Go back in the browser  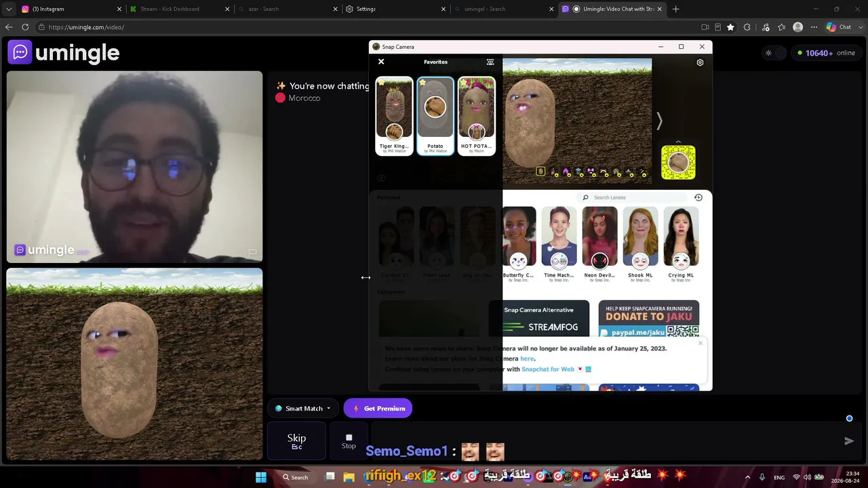(x=9, y=27)
